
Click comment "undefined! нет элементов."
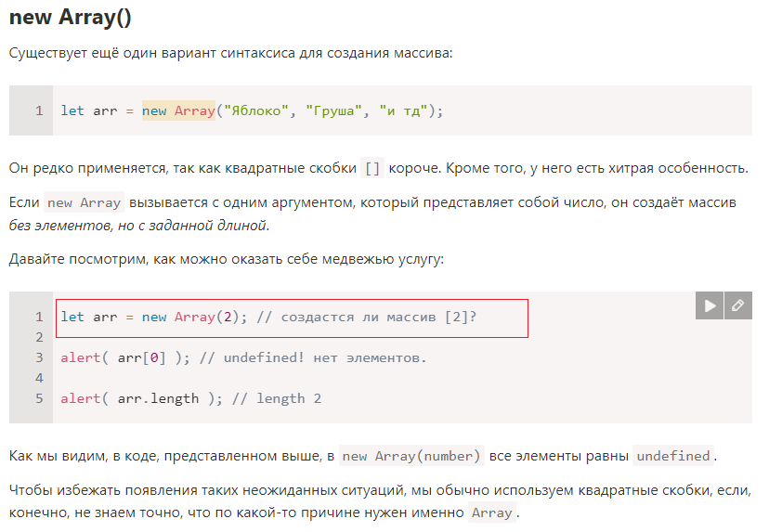point(325,358)
